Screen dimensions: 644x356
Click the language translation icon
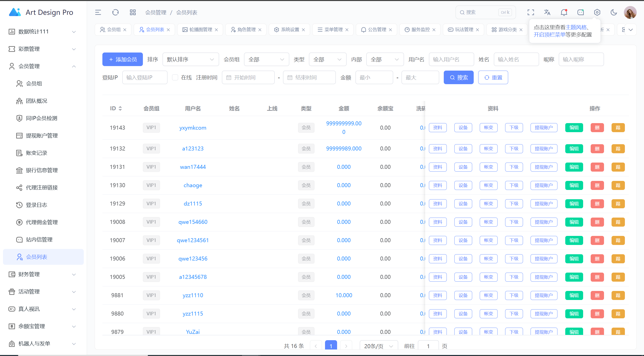pyautogui.click(x=547, y=12)
